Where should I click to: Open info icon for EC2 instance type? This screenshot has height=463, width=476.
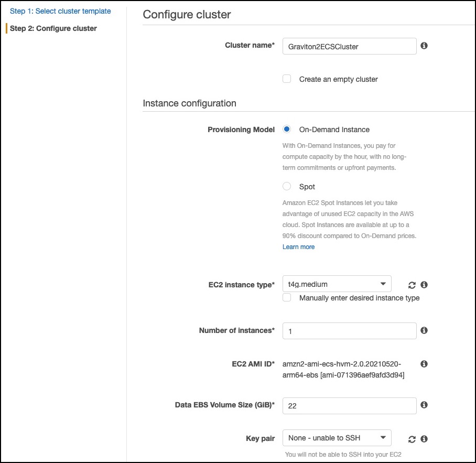pyautogui.click(x=424, y=285)
